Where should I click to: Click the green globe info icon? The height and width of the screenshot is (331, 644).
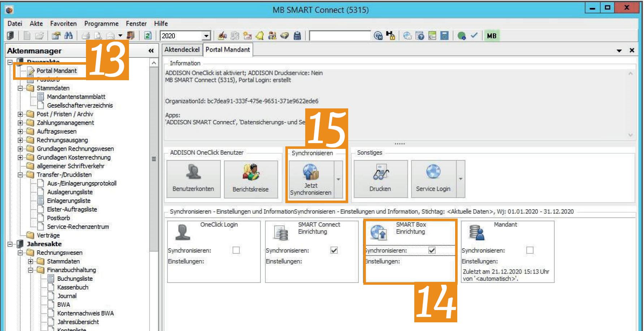pos(461,35)
